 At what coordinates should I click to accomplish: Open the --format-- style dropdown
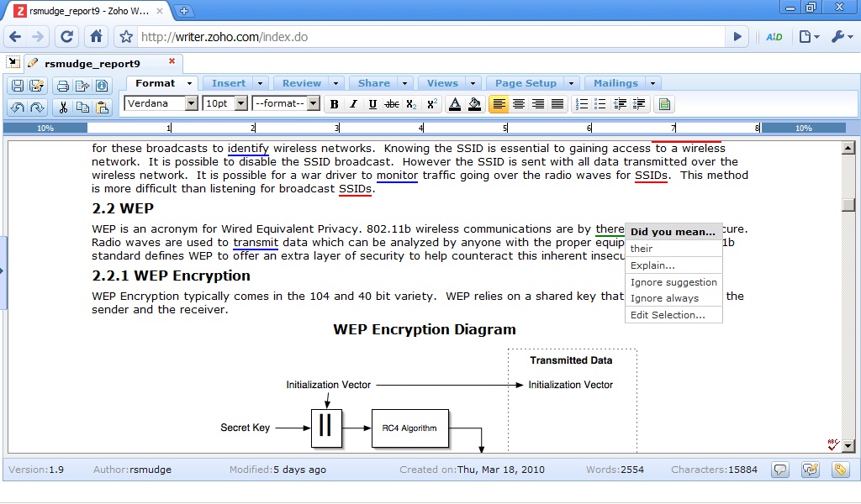click(x=313, y=103)
